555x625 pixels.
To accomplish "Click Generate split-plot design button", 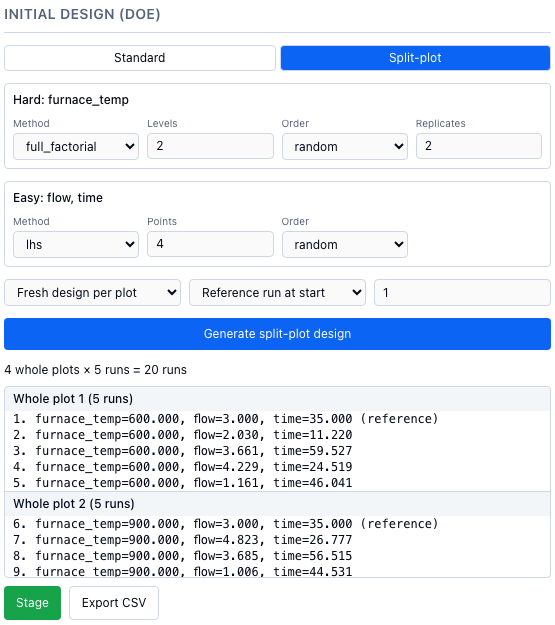I will coord(278,334).
